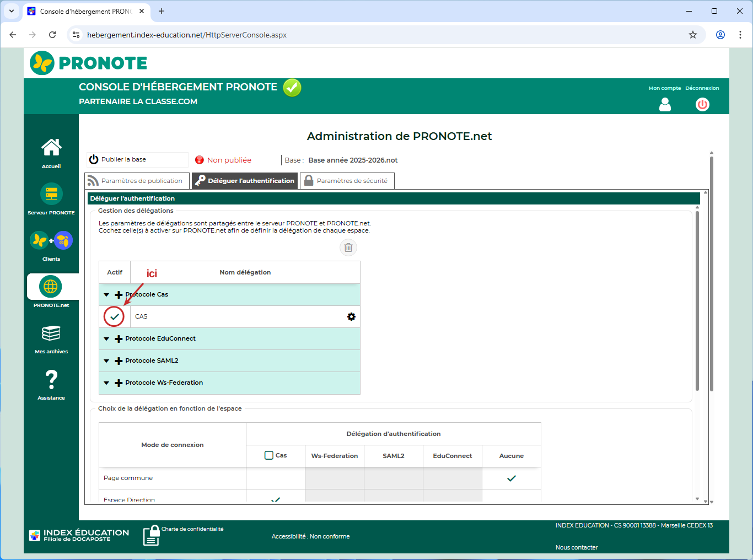Toggle the CAS delegation active checkmark
The width and height of the screenshot is (753, 560).
tap(114, 316)
